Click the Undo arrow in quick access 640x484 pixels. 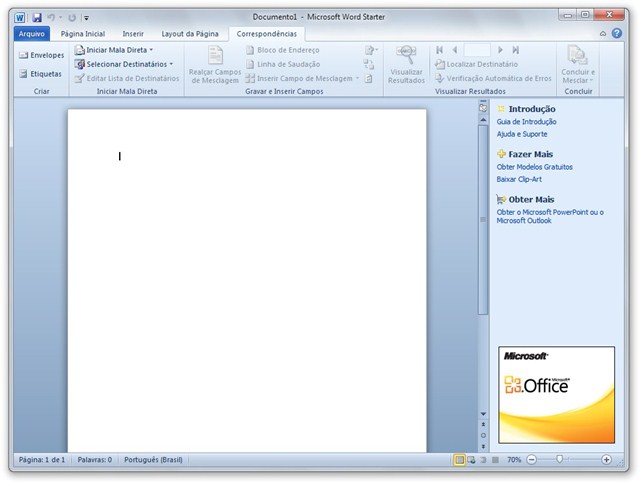coord(51,18)
